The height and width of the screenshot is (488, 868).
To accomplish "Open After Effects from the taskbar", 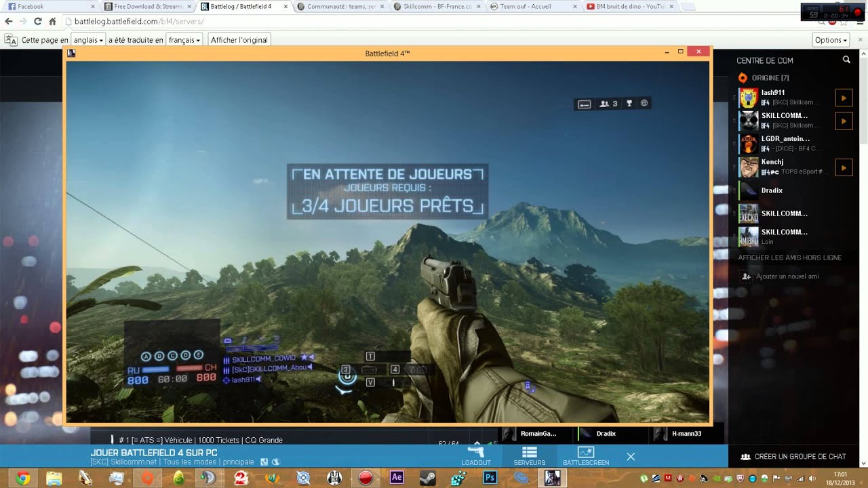I will click(397, 478).
